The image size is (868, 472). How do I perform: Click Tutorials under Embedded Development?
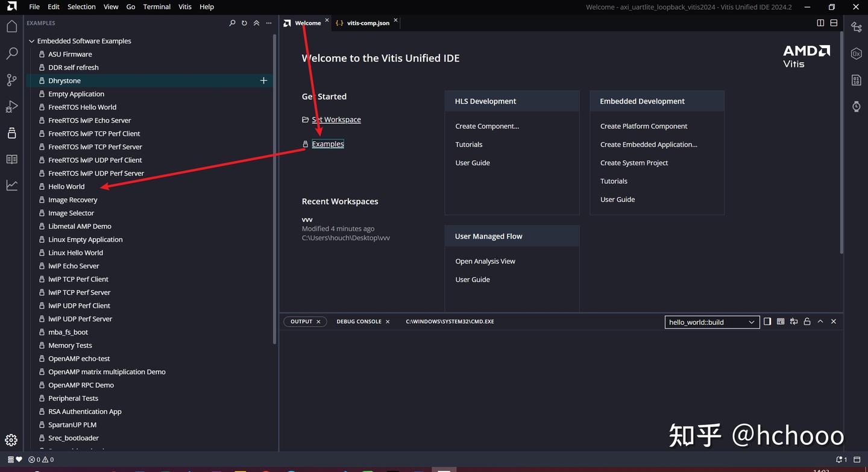(614, 181)
